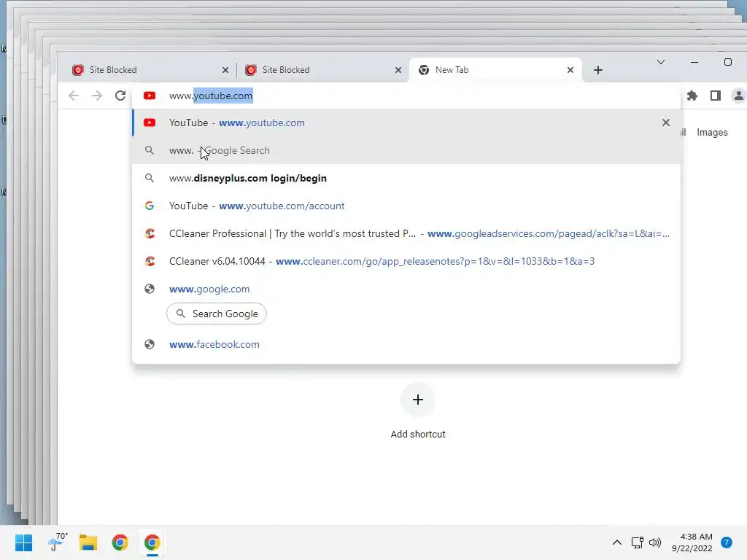This screenshot has height=560, width=747.
Task: Click the browser back arrow
Action: pos(74,96)
